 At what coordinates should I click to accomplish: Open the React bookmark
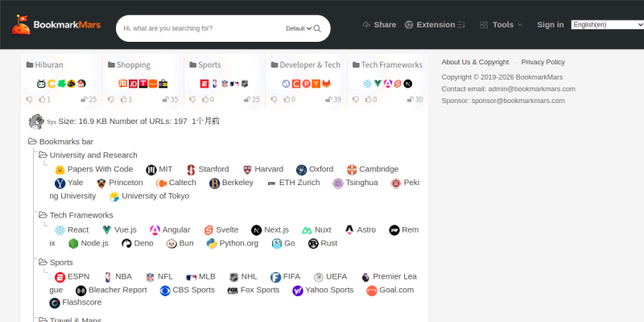click(x=72, y=230)
